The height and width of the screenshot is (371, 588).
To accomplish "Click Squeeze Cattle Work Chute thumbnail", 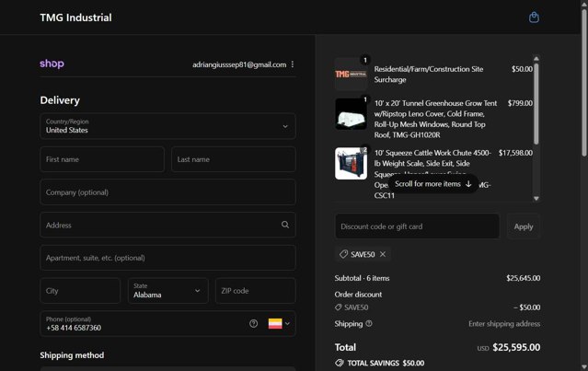I will coord(351,164).
